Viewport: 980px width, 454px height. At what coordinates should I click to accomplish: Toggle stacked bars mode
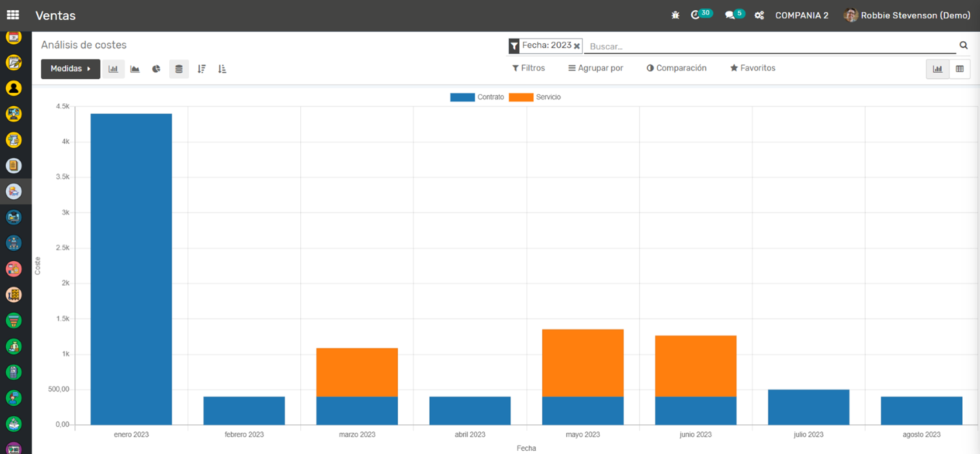pos(179,69)
